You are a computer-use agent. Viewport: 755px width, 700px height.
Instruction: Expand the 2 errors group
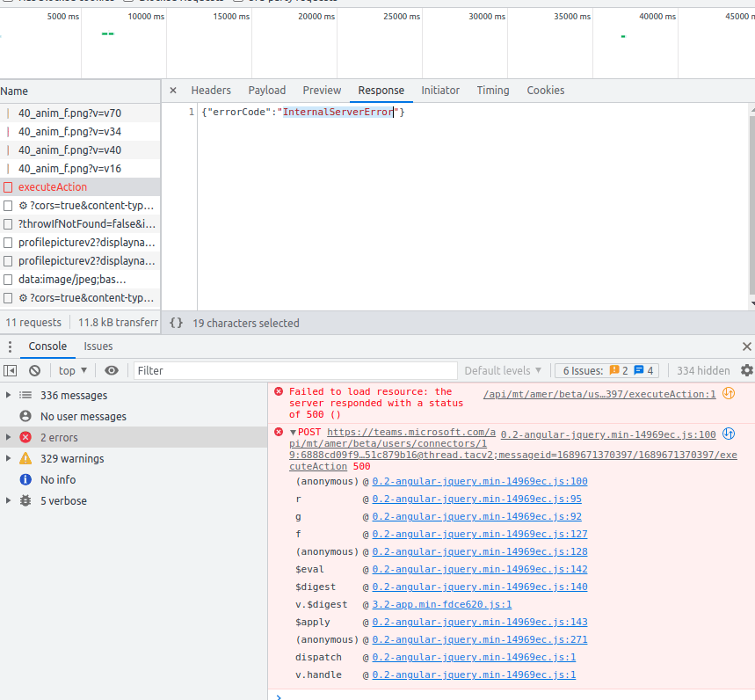coord(8,437)
